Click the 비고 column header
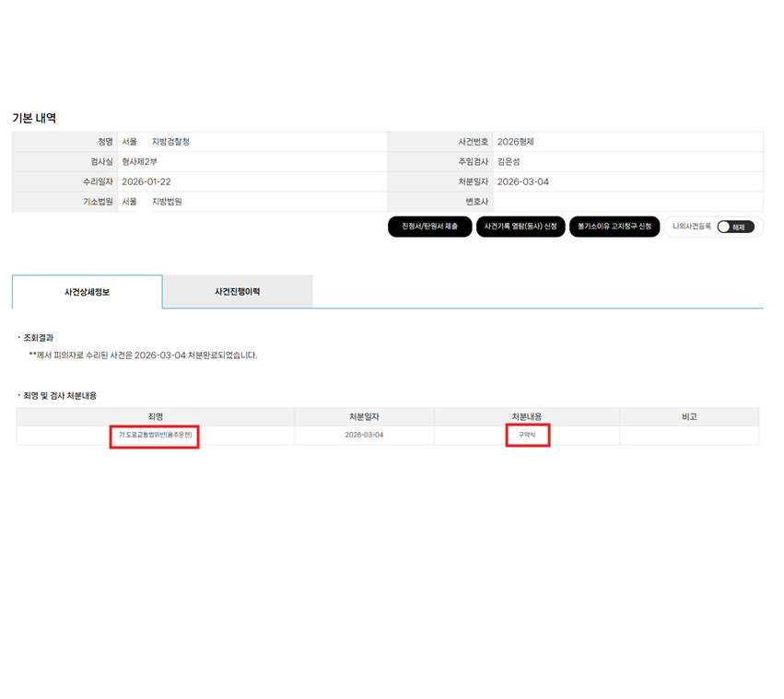The image size is (784, 699). pos(688,417)
